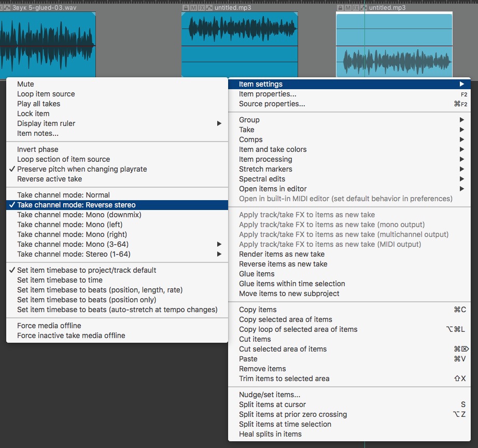Uncheck Preserve pitch when changing playrate
The height and width of the screenshot is (448, 478).
[117, 169]
